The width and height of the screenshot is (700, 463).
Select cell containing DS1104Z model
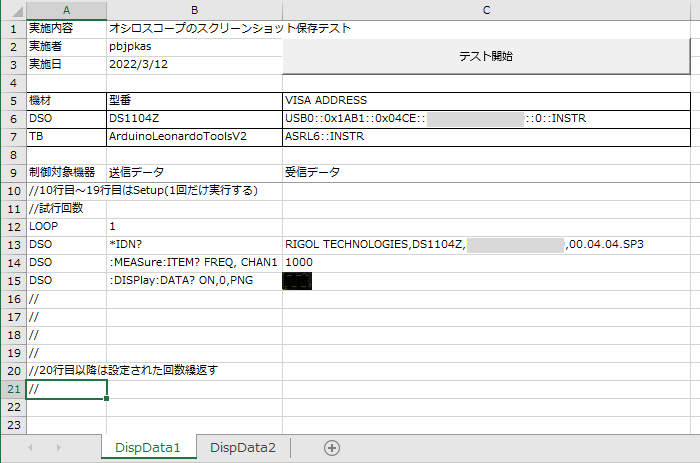tap(194, 119)
